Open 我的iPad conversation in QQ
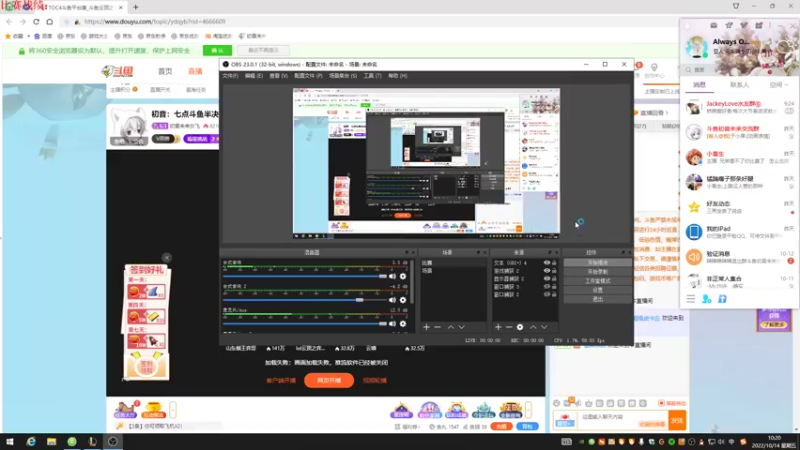This screenshot has width=800, height=450. [740, 232]
